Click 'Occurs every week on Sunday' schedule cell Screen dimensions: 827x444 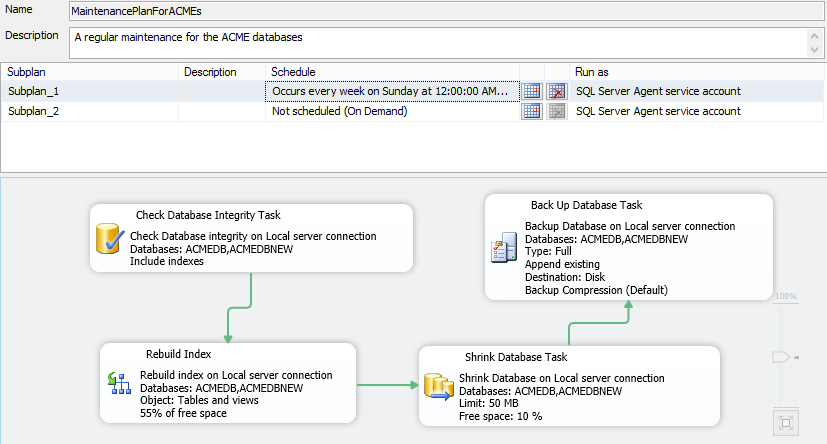click(x=392, y=91)
